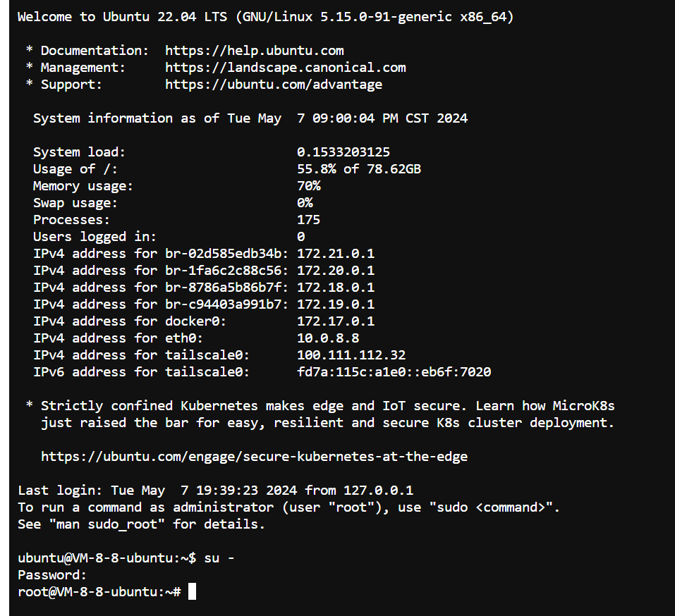
Task: Select the Processes count 175
Action: pos(308,220)
